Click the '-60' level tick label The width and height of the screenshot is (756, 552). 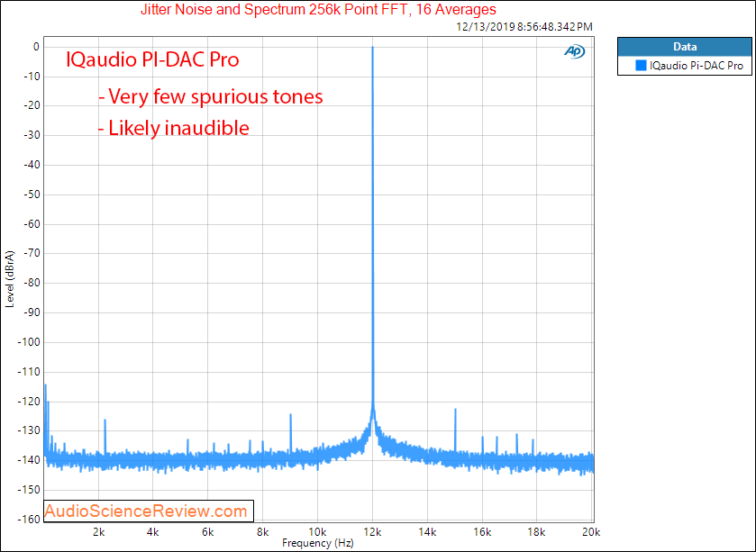click(x=31, y=224)
